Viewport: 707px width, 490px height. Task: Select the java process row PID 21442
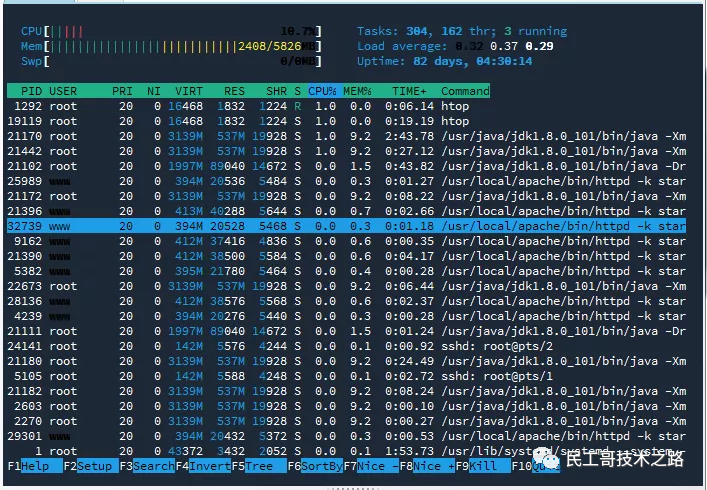tap(346, 151)
